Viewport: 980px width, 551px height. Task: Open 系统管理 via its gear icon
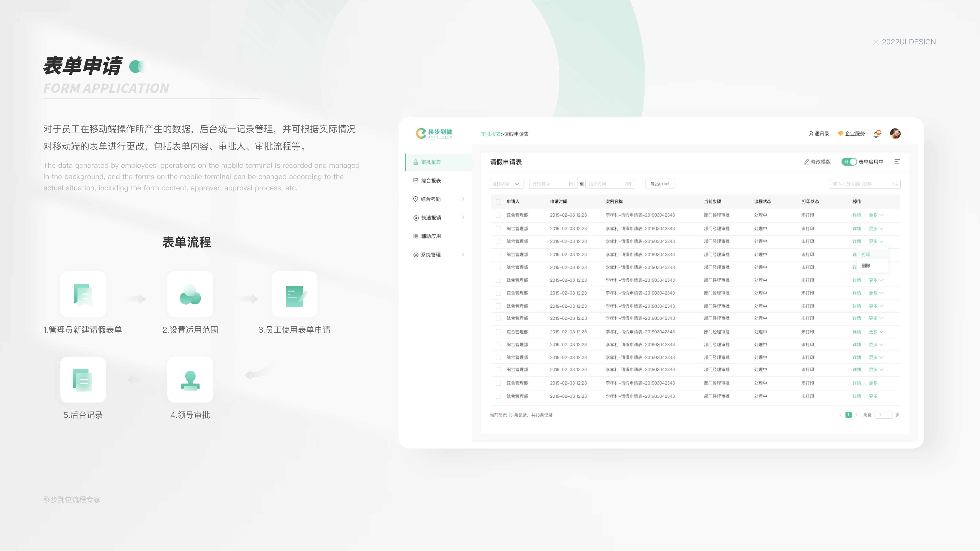coord(415,254)
